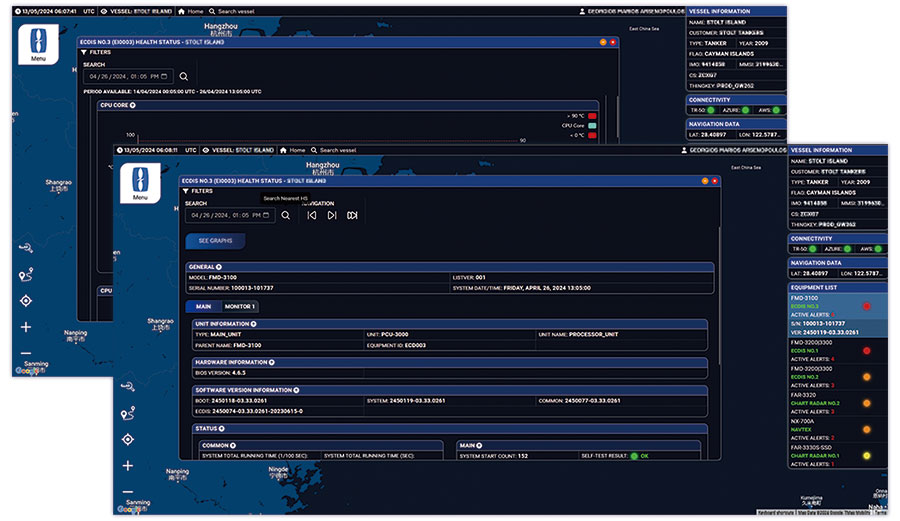
Task: Click route tool icon on front window map sidebar
Action: click(128, 387)
